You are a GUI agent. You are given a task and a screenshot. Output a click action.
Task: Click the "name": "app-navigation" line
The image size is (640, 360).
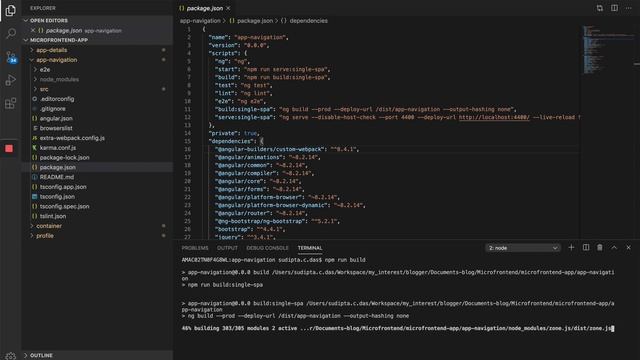tap(249, 37)
